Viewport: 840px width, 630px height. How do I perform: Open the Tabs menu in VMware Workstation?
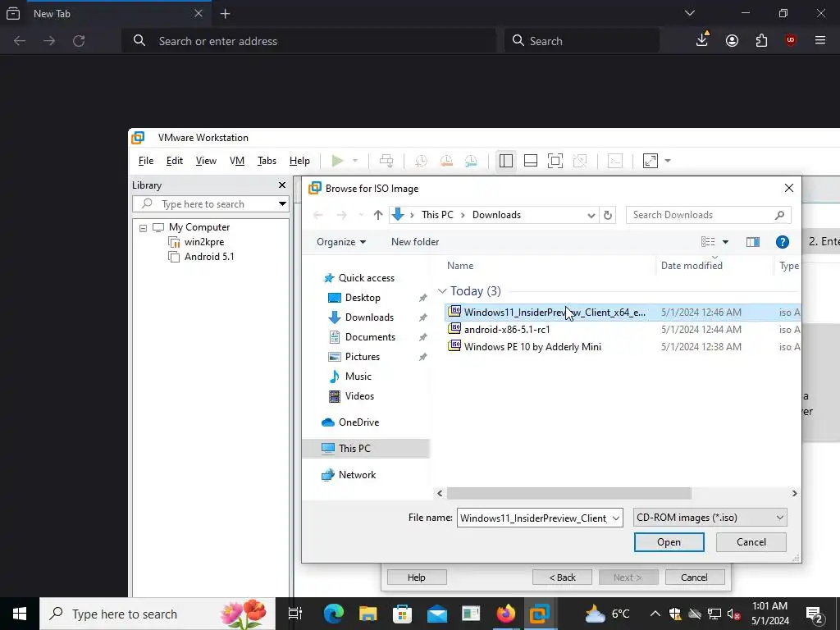267,161
